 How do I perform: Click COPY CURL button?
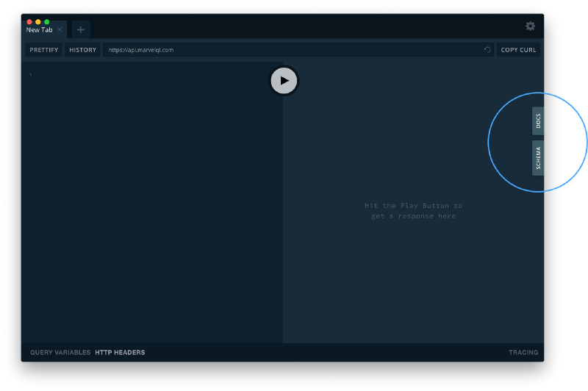coord(518,50)
